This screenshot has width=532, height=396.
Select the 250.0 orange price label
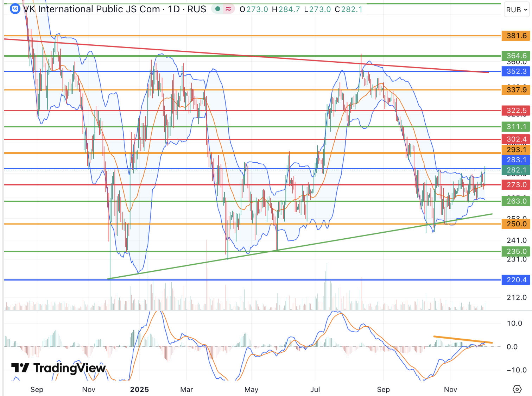(516, 224)
